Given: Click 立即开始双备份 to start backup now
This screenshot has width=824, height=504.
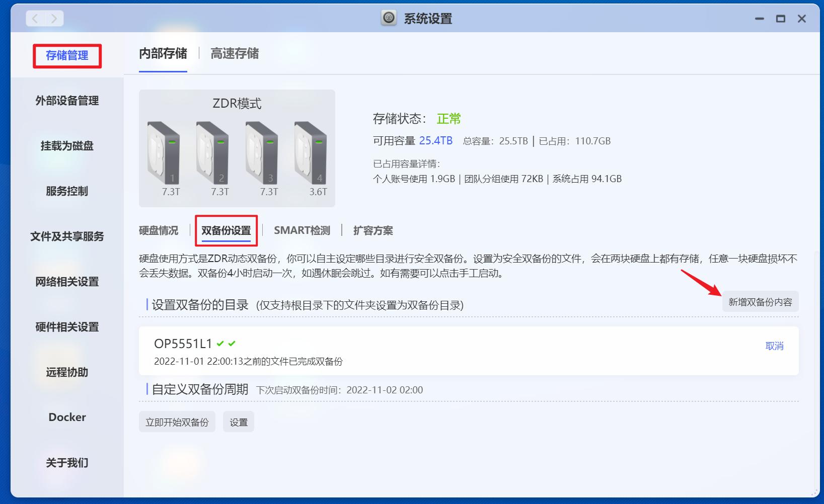Looking at the screenshot, I should point(177,422).
